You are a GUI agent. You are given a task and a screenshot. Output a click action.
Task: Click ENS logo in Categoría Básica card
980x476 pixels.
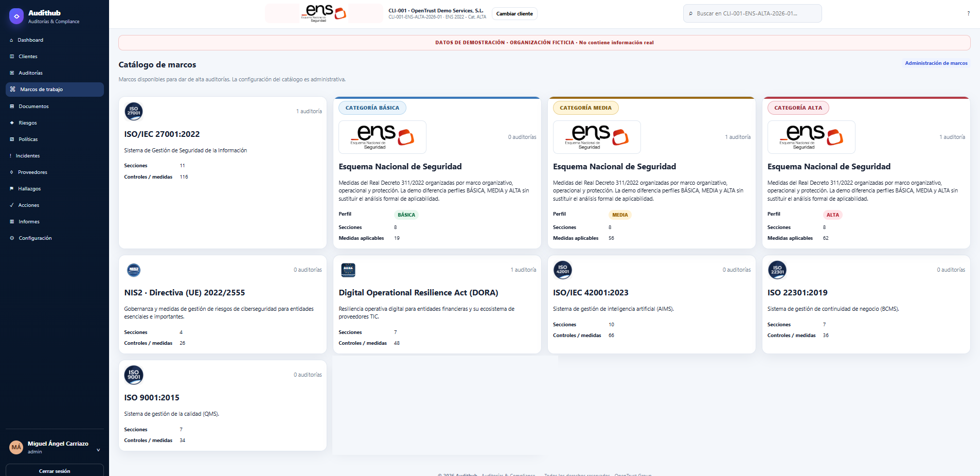(x=382, y=137)
